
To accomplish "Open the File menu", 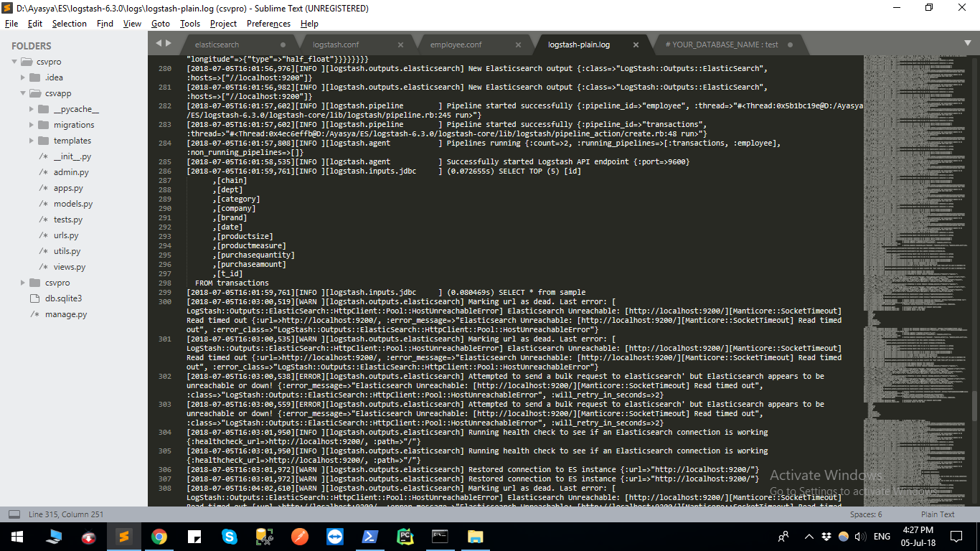I will [x=11, y=24].
